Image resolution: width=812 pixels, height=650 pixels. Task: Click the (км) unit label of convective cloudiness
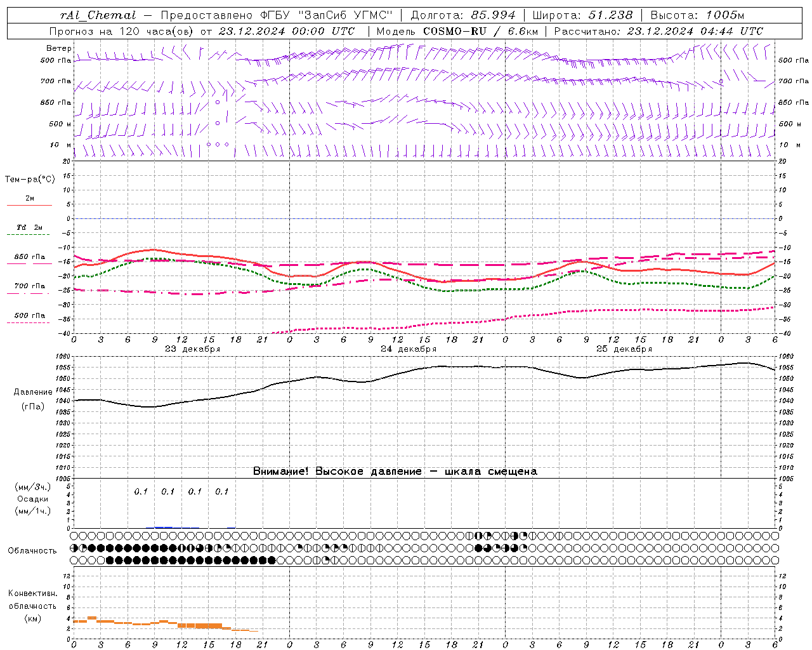pos(33,618)
